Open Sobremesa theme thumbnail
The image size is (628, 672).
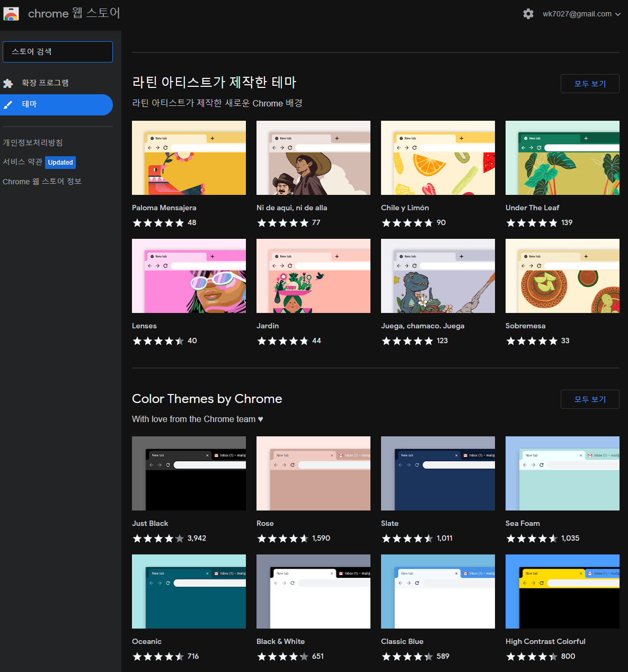pos(562,276)
